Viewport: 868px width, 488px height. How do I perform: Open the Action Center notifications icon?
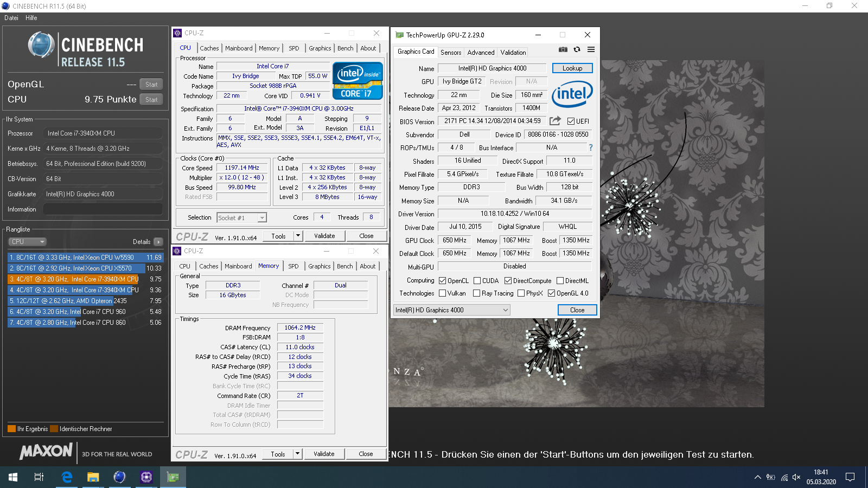point(850,477)
